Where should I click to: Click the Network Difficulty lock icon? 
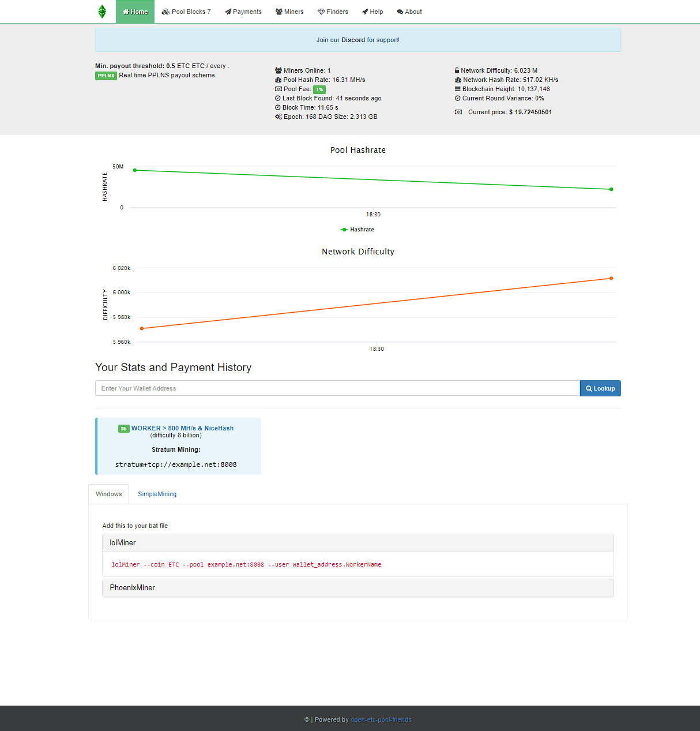tap(458, 70)
